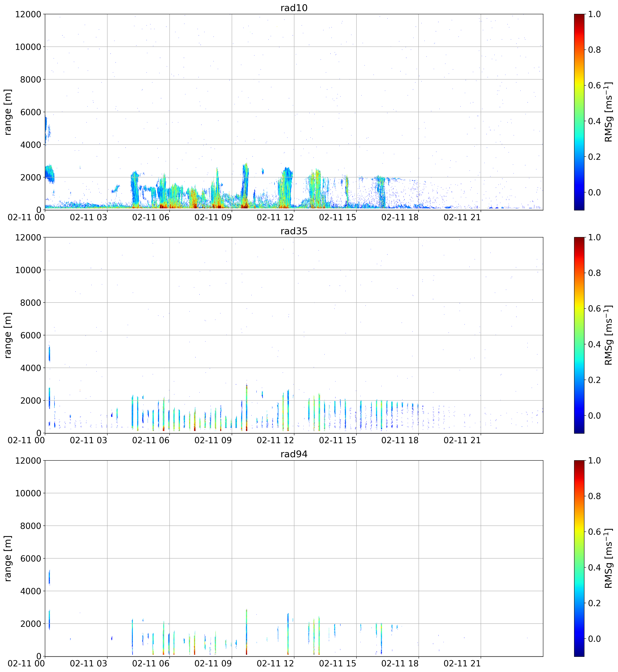
Task: Click the rad35 y-axis label 'range [m]'
Action: (8, 335)
